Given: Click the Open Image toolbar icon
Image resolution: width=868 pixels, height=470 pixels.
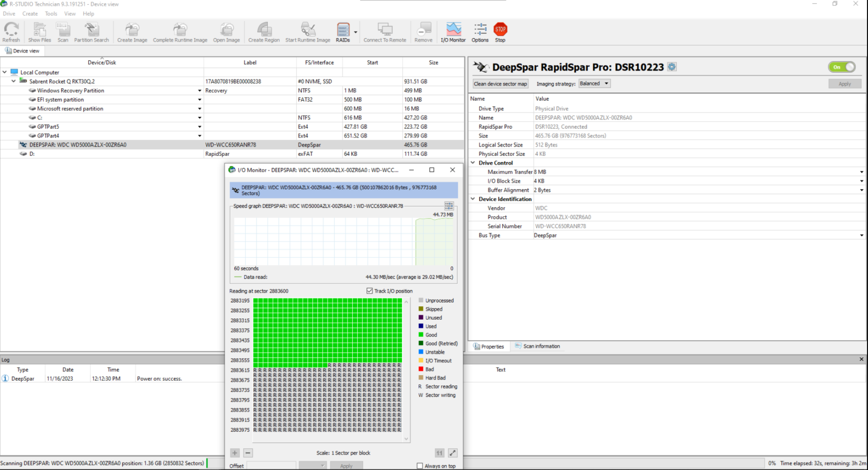Looking at the screenshot, I should tap(227, 32).
